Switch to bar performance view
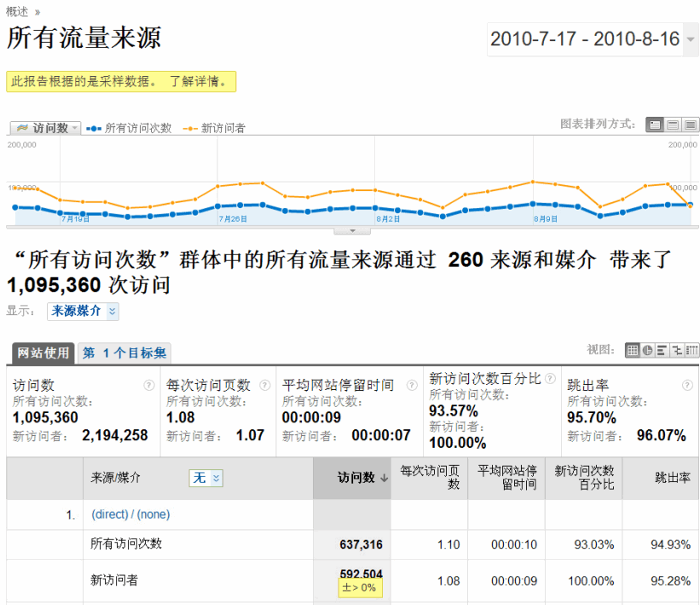 coord(662,350)
